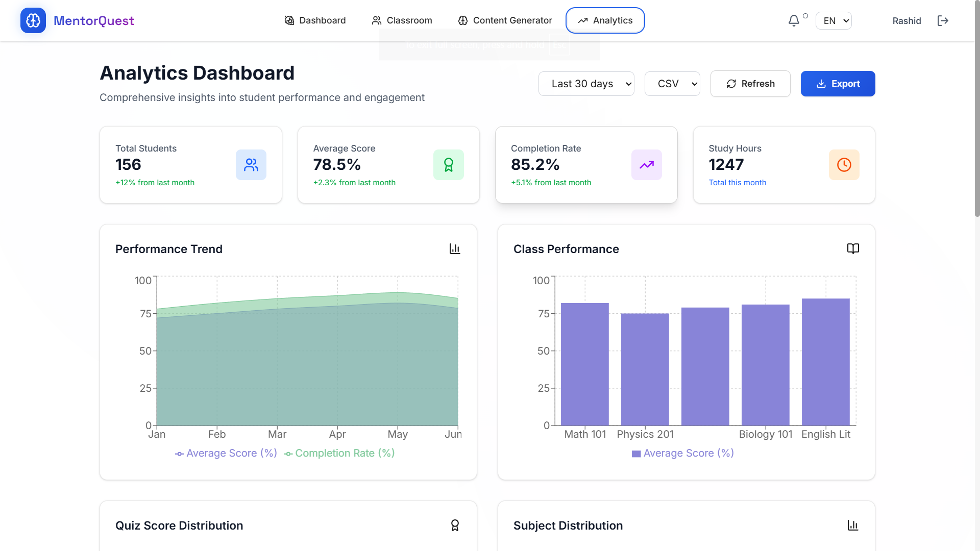The width and height of the screenshot is (980, 551).
Task: Click the Average Score award ribbon icon
Action: 448,165
